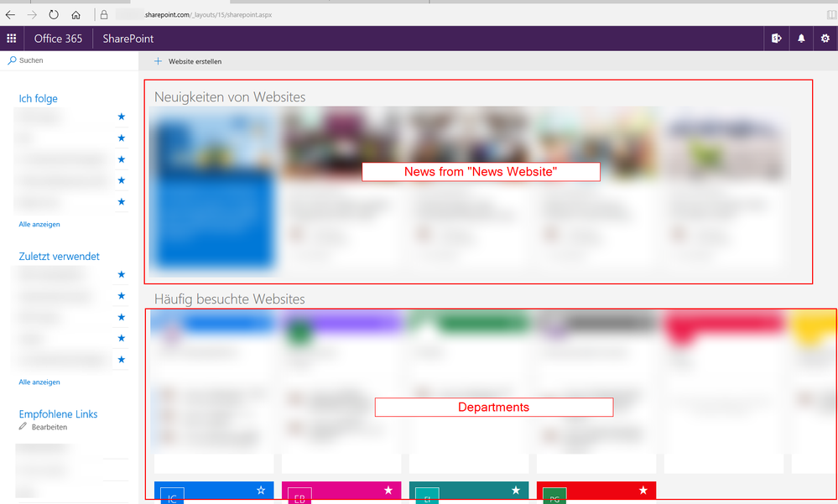Refresh the page with the reload icon
The width and height of the screenshot is (838, 504).
[53, 14]
